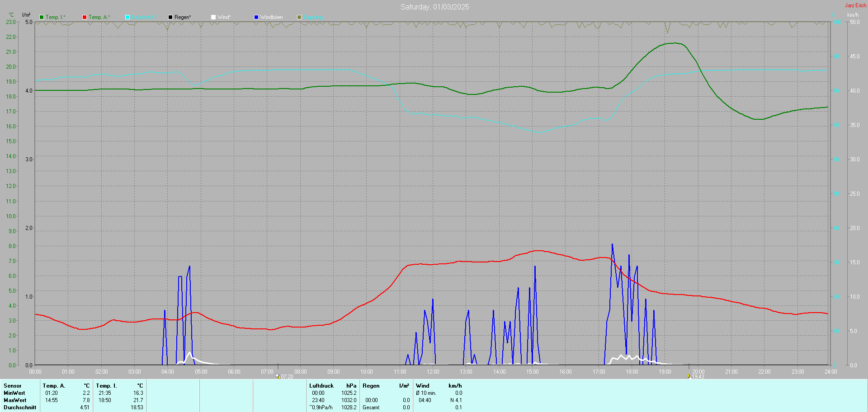This screenshot has height=412, width=868.
Task: Click the blue Windböen legend swatch
Action: coord(256,17)
